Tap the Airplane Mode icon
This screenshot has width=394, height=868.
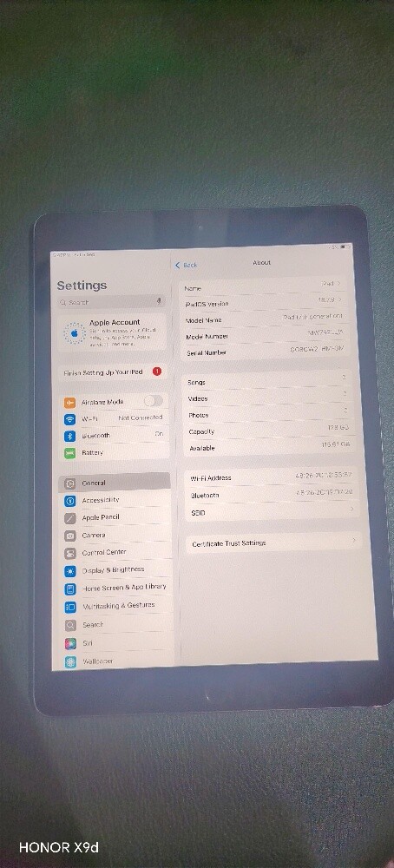pyautogui.click(x=69, y=403)
